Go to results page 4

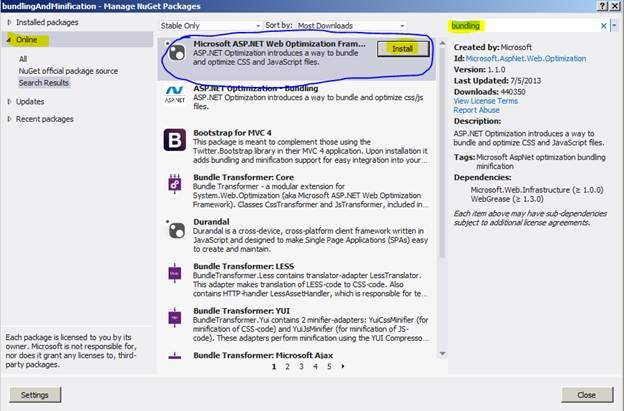coord(315,366)
